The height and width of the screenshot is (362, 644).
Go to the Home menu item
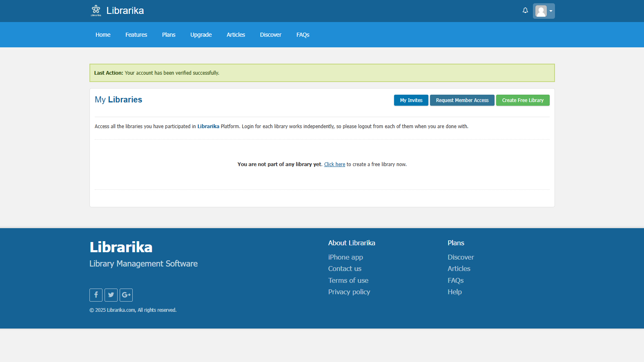tap(103, 35)
